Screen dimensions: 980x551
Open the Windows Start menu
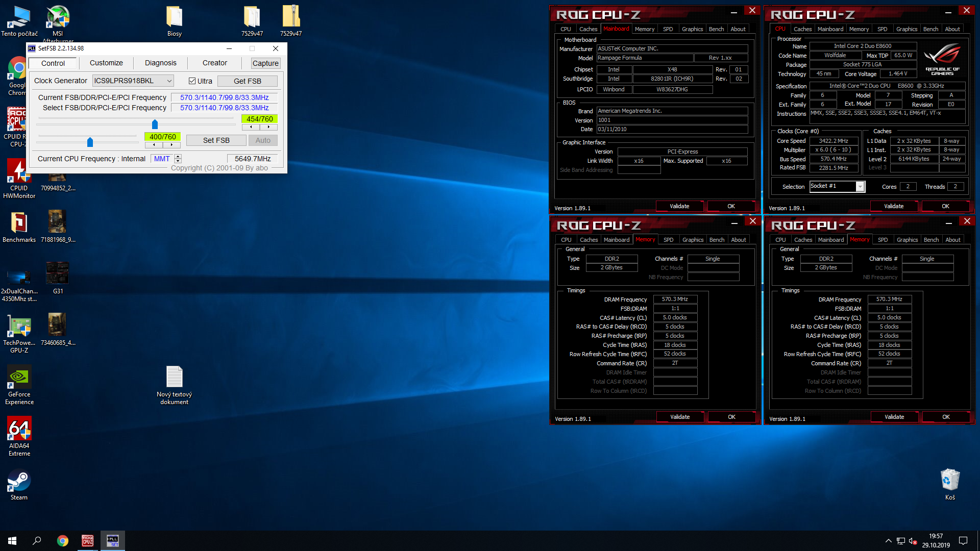click(12, 541)
